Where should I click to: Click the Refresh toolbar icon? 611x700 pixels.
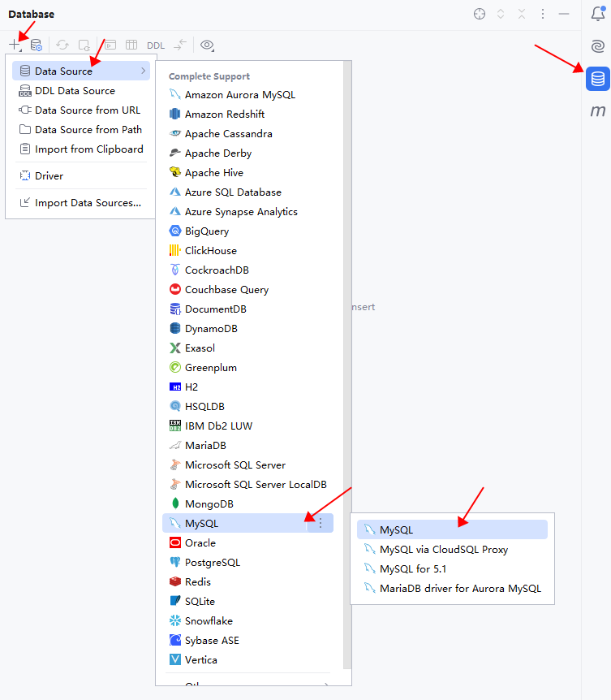[x=62, y=45]
